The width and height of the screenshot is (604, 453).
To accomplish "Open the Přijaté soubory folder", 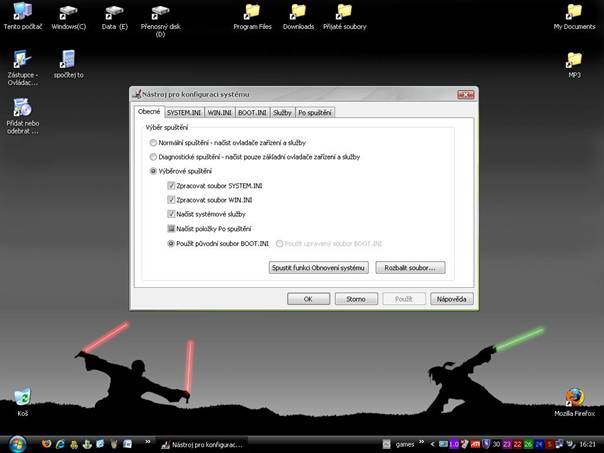I will (344, 15).
